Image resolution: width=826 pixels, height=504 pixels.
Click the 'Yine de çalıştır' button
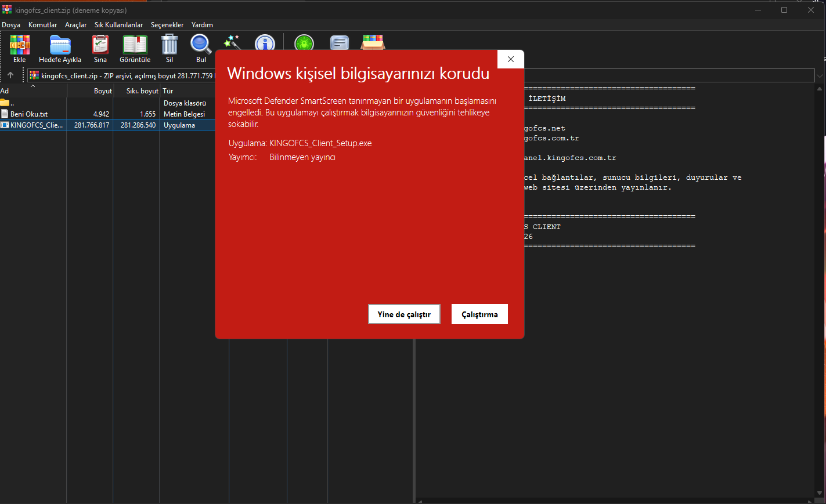point(404,314)
